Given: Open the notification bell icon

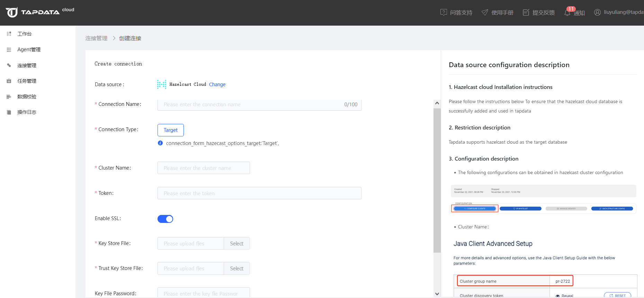Looking at the screenshot, I should click(x=567, y=13).
